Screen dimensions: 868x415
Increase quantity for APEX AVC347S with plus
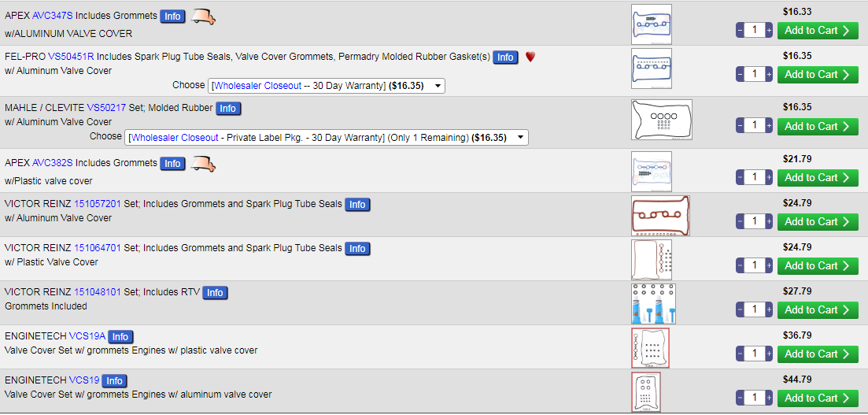(x=769, y=30)
